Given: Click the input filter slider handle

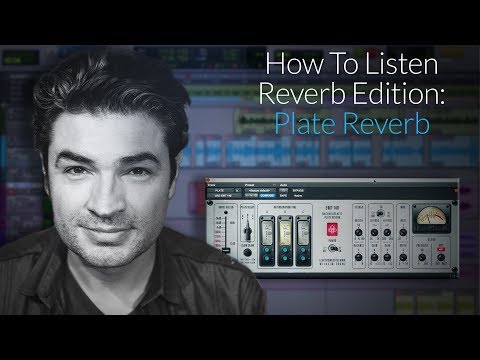Looking at the screenshot, I should (226, 250).
